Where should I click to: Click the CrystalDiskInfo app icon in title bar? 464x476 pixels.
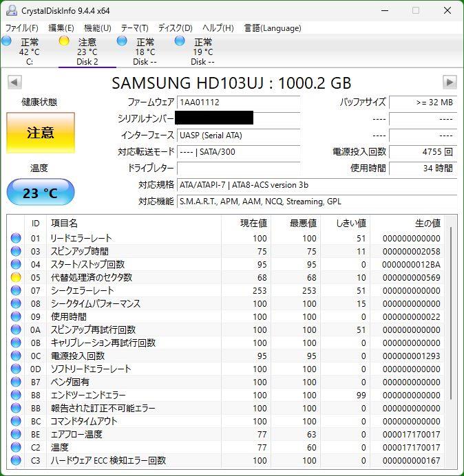point(12,10)
